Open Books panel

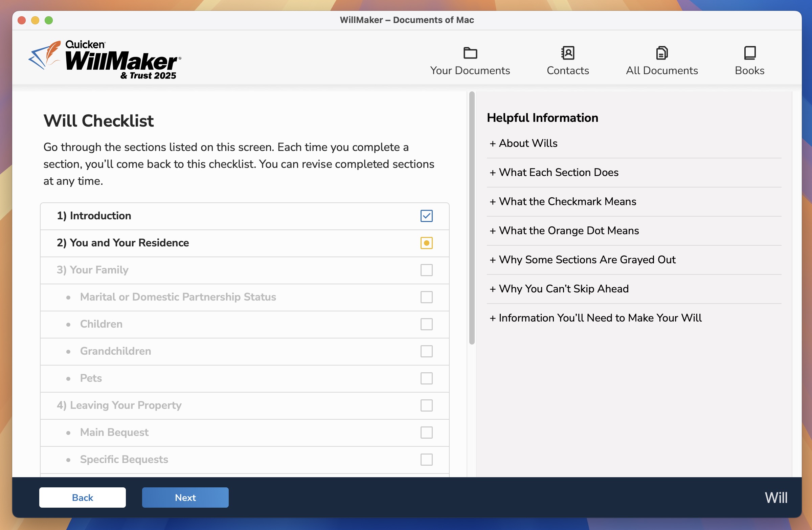click(x=749, y=59)
